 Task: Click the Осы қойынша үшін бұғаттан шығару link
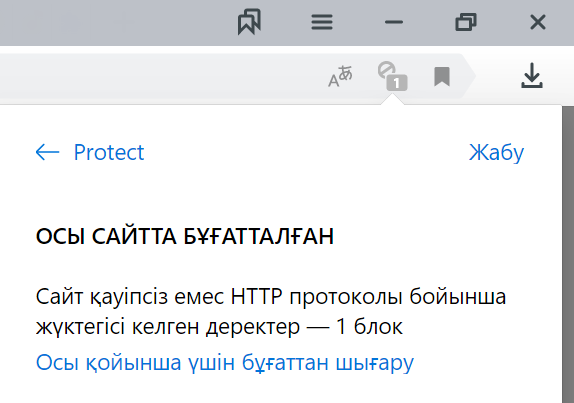click(x=225, y=363)
